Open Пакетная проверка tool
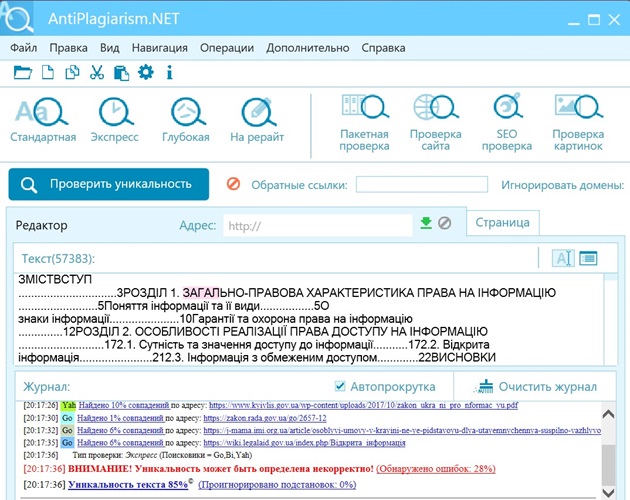This screenshot has height=500, width=630. click(364, 123)
